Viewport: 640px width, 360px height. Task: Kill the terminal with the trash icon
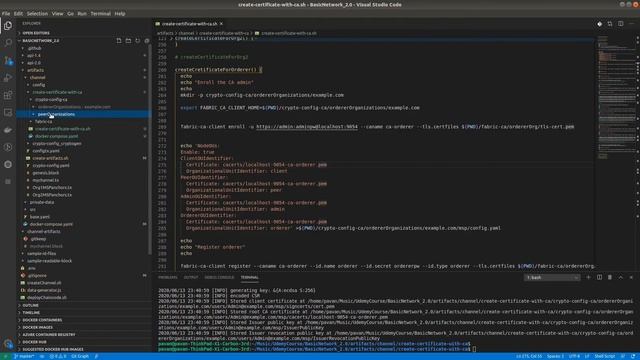610,277
